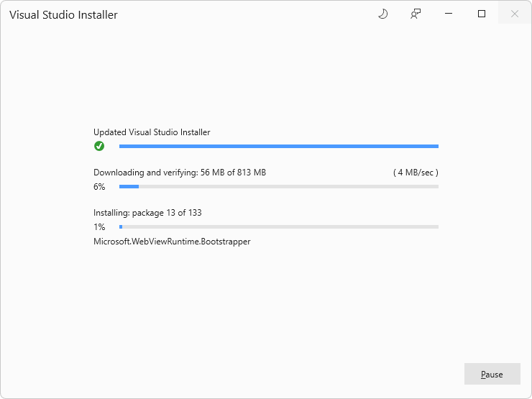
Task: Click the 6% download progress bar
Action: tap(279, 187)
